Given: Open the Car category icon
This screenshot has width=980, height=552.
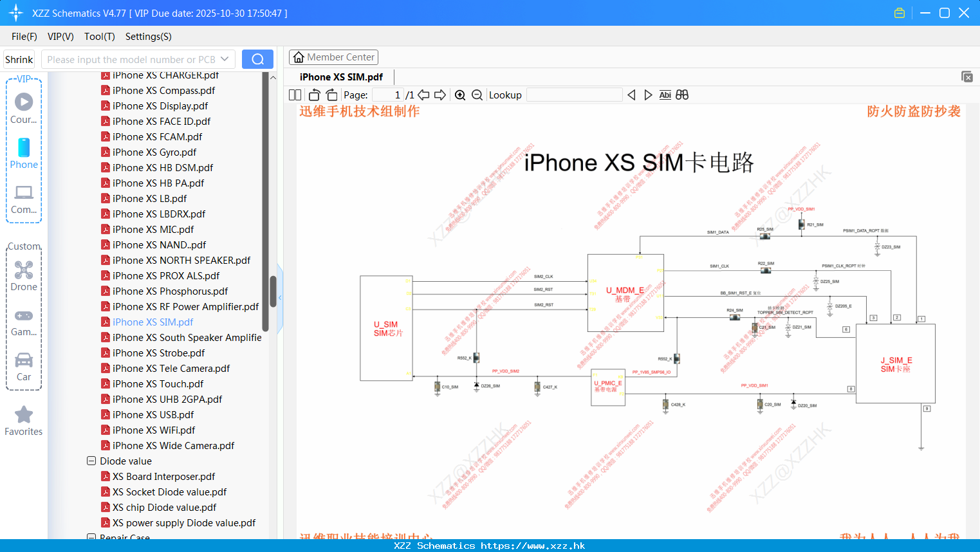Looking at the screenshot, I should pos(24,360).
